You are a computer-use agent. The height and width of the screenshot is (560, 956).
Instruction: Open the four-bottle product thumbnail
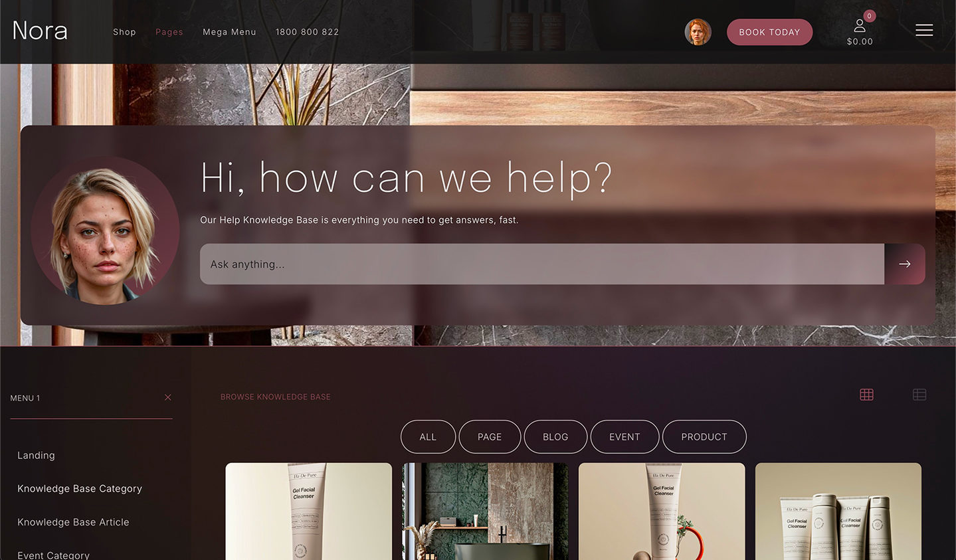coord(838,512)
